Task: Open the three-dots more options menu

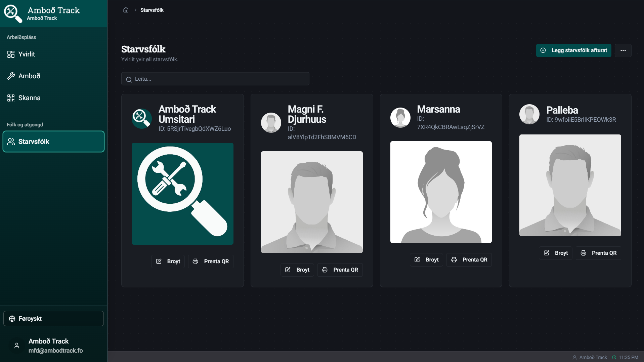Action: pyautogui.click(x=623, y=50)
